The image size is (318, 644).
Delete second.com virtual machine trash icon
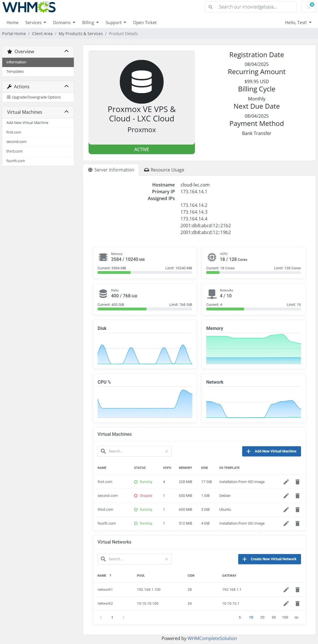(x=297, y=496)
